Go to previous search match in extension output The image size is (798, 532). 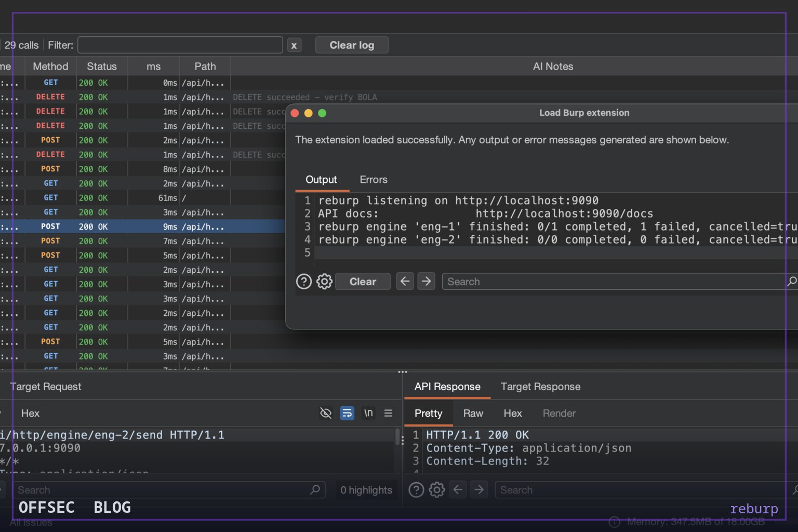[405, 281]
